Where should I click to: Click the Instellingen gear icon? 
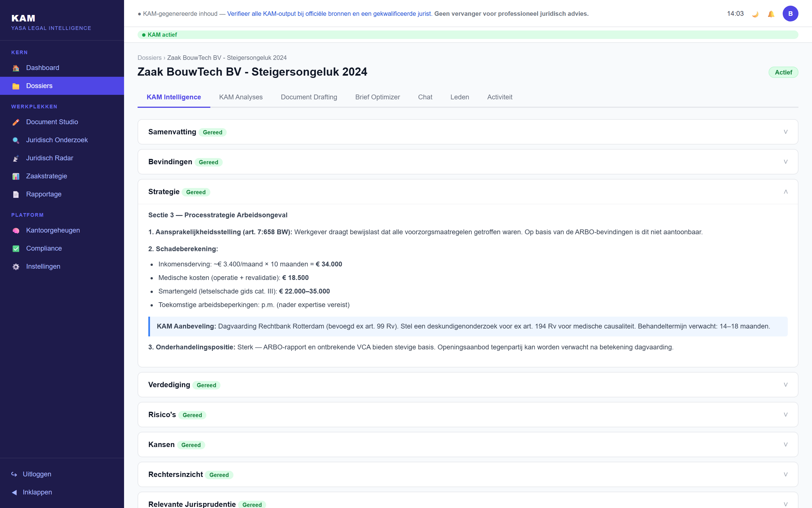click(16, 267)
